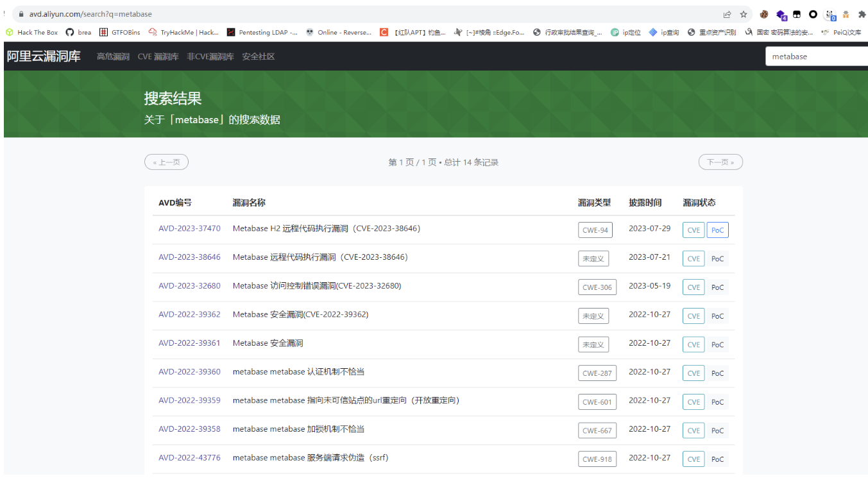Click the CWE-94 type tag
The width and height of the screenshot is (868, 483).
[595, 230]
